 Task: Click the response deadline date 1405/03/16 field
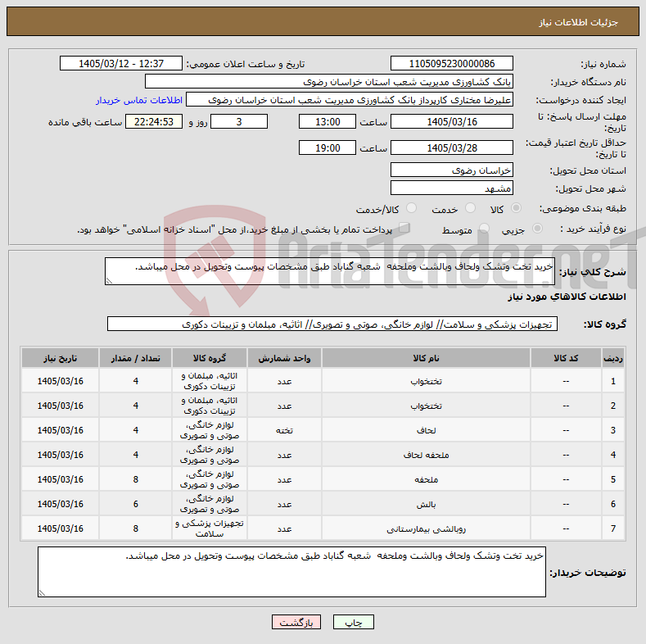[x=451, y=121]
